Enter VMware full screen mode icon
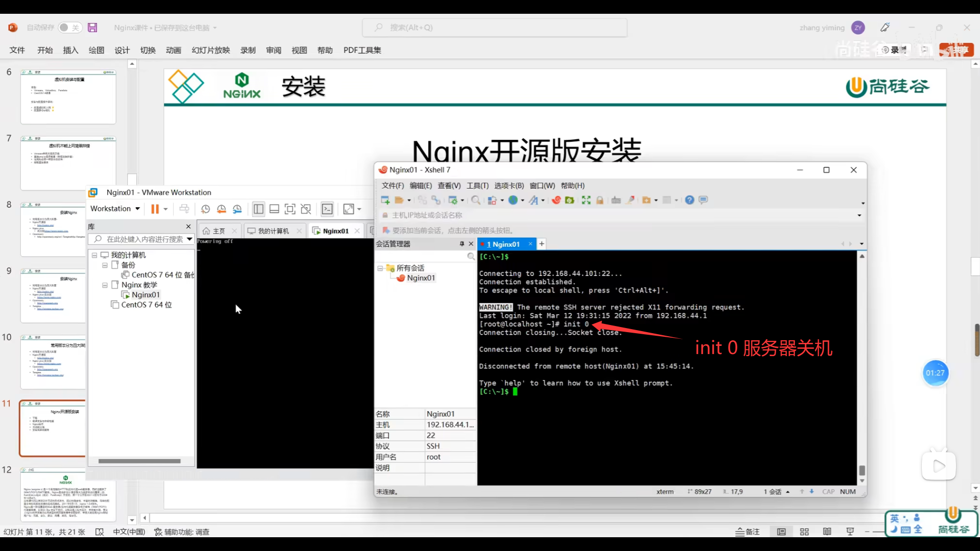 (290, 209)
